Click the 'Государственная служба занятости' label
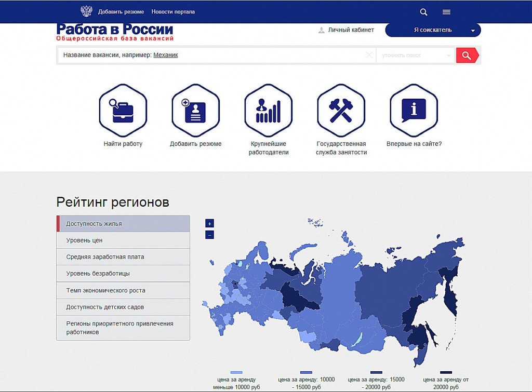 point(341,148)
